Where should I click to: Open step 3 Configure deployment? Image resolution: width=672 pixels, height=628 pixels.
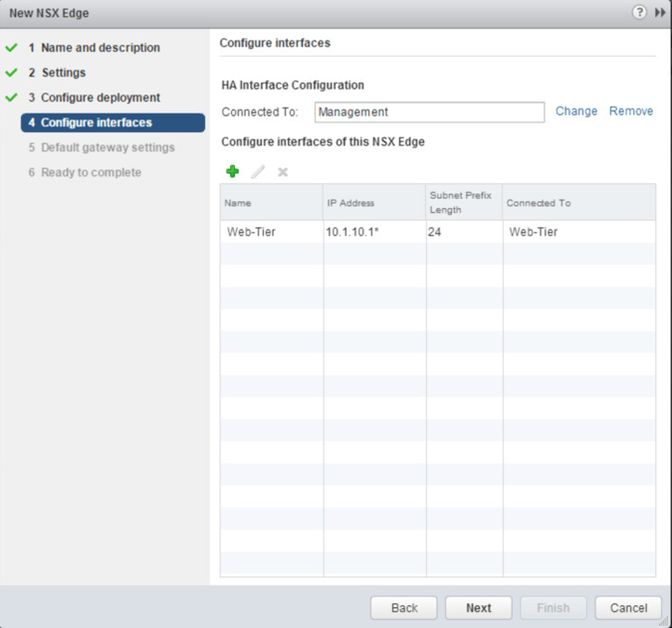point(100,98)
